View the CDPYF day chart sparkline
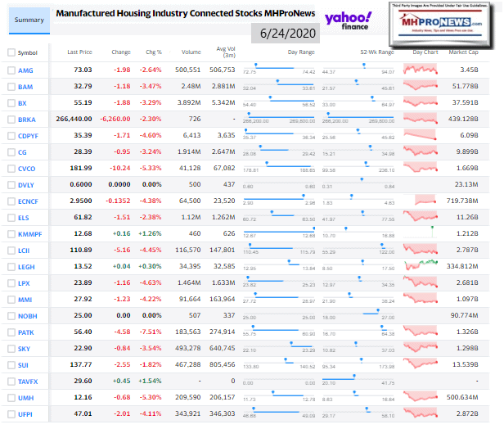The width and height of the screenshot is (504, 429). pos(425,135)
